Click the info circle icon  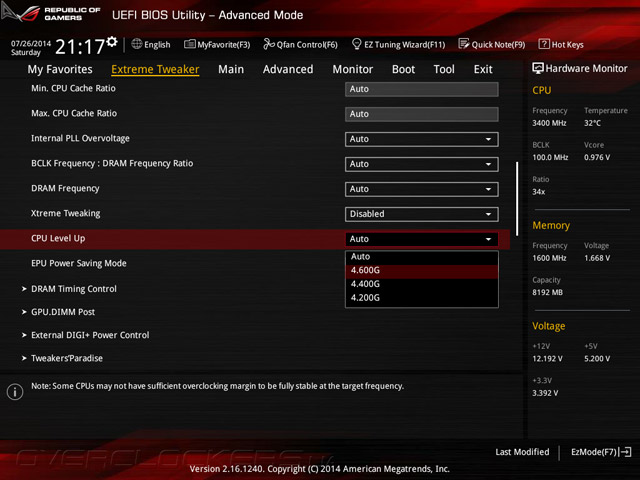pos(15,392)
